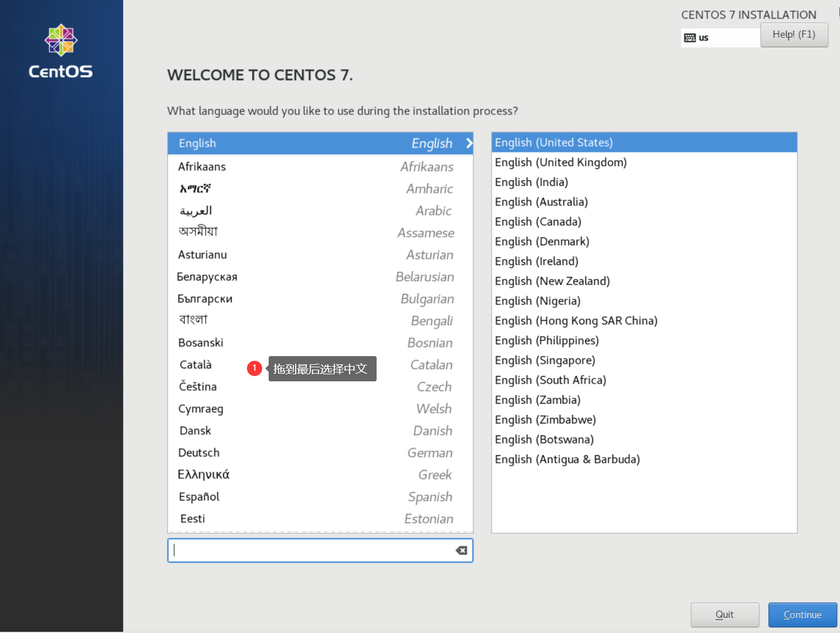The image size is (840, 633).
Task: Select Arabic language row
Action: coord(320,211)
